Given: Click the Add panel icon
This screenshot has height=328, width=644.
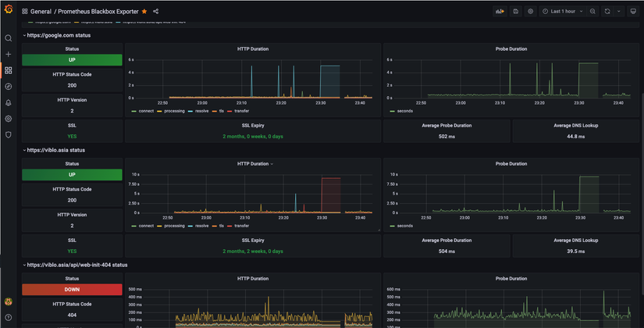Looking at the screenshot, I should pyautogui.click(x=500, y=12).
